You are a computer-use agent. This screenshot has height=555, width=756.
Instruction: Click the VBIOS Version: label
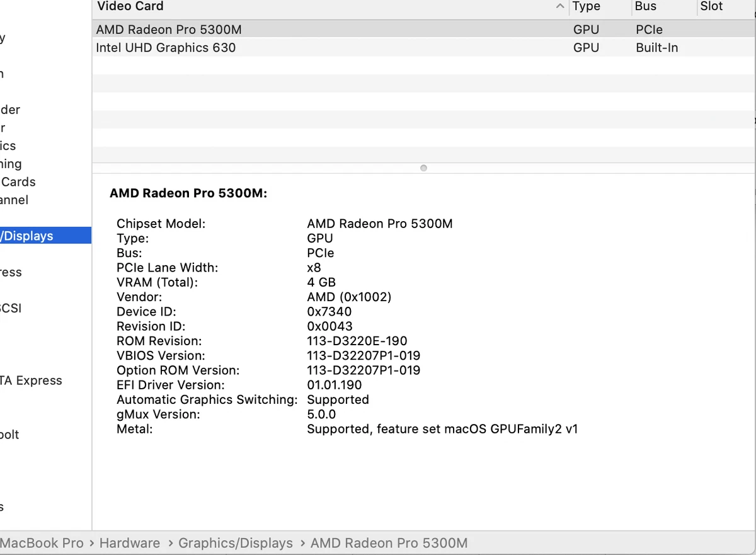coord(161,356)
